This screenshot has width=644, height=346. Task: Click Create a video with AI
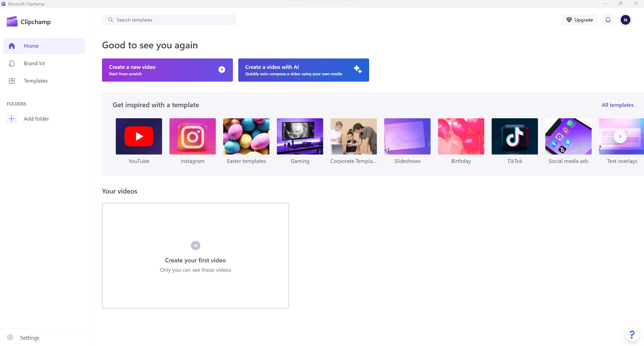click(304, 70)
